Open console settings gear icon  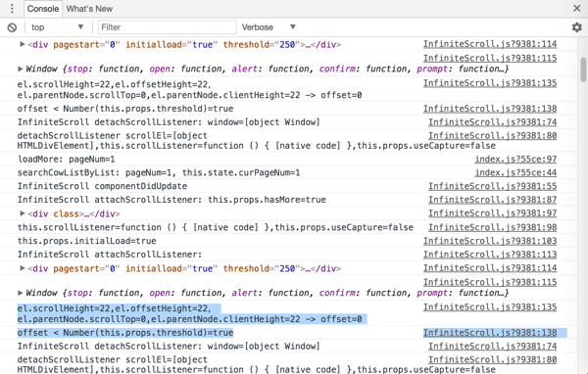(577, 27)
